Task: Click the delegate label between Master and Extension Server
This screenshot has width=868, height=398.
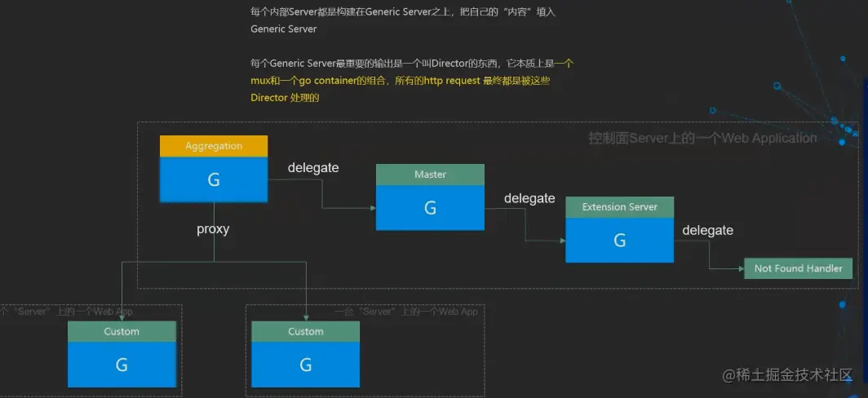Action: coord(529,198)
